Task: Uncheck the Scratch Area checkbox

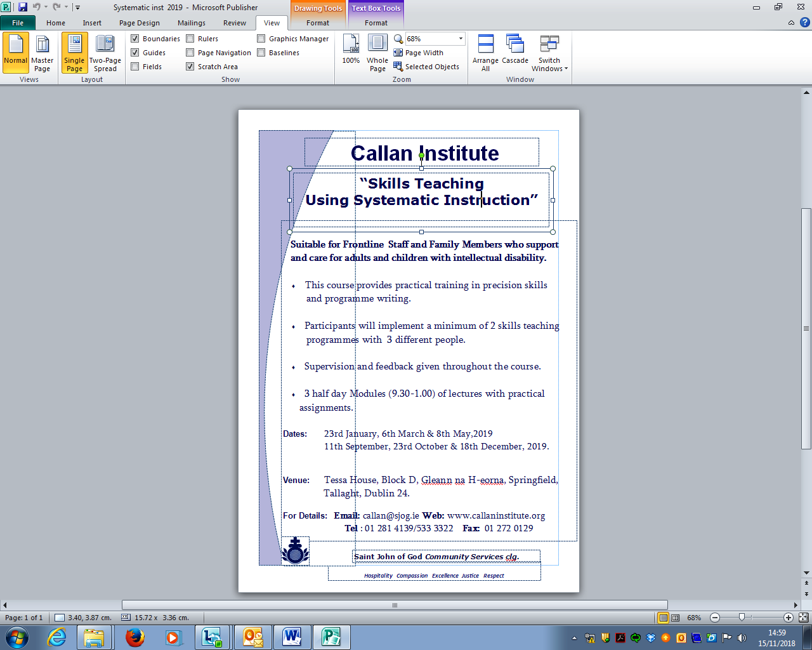Action: [x=190, y=67]
